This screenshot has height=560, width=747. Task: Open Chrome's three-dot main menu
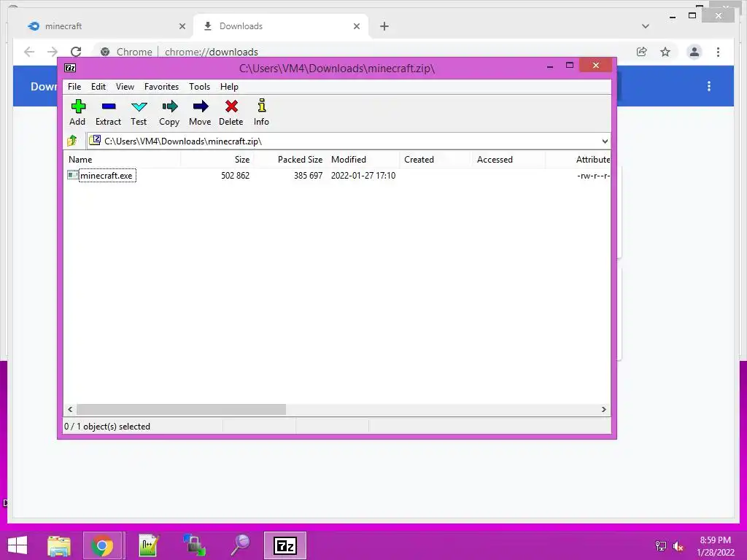[718, 52]
